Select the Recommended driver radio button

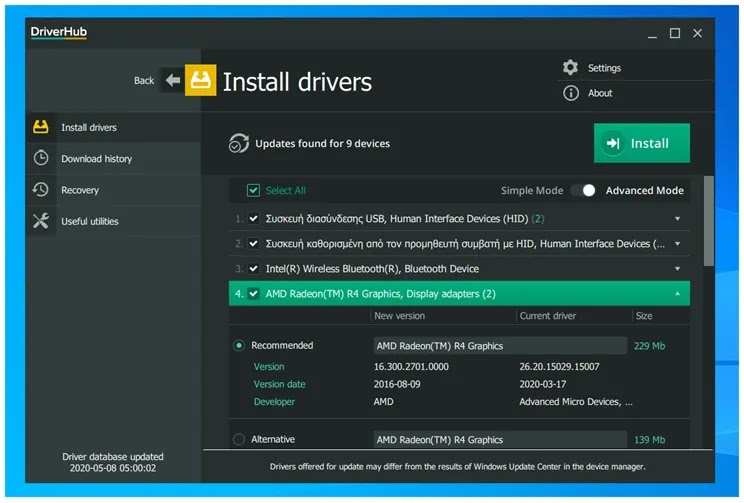239,345
